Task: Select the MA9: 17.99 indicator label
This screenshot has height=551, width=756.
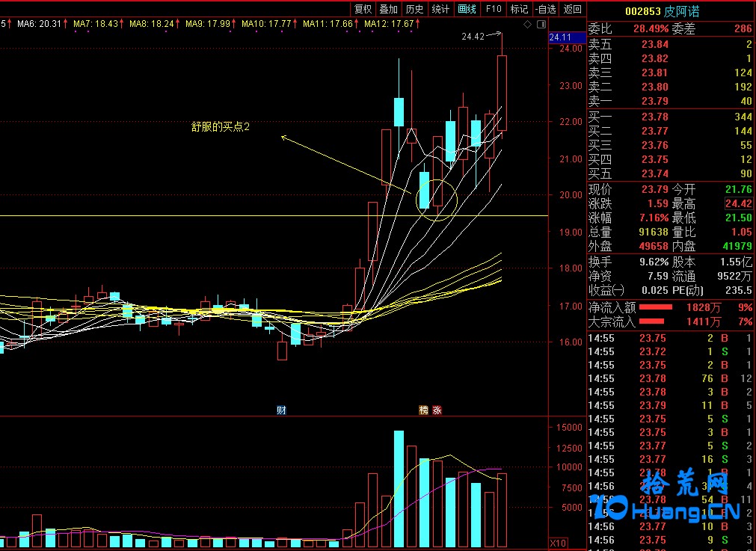Action: pyautogui.click(x=208, y=24)
